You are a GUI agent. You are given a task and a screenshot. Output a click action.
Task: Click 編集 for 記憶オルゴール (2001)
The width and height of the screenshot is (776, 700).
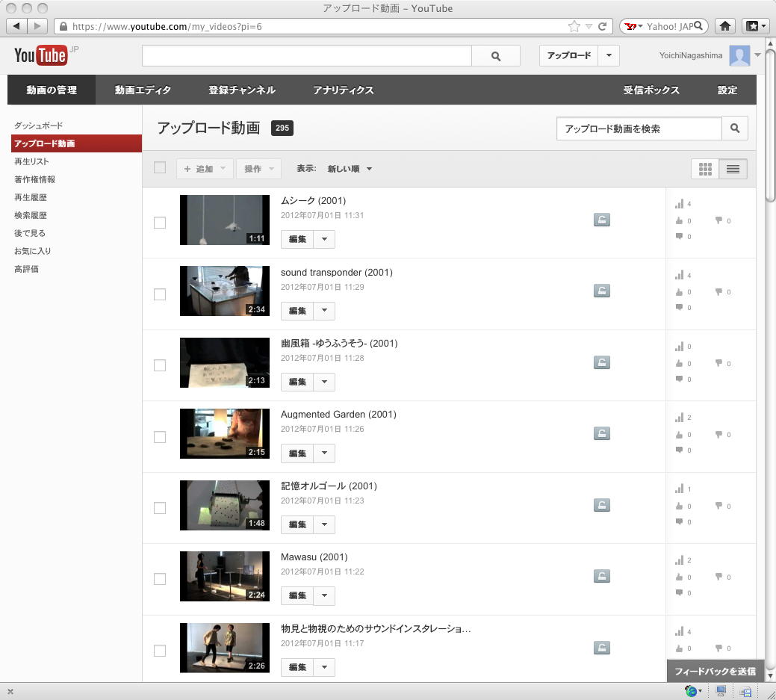pyautogui.click(x=297, y=524)
